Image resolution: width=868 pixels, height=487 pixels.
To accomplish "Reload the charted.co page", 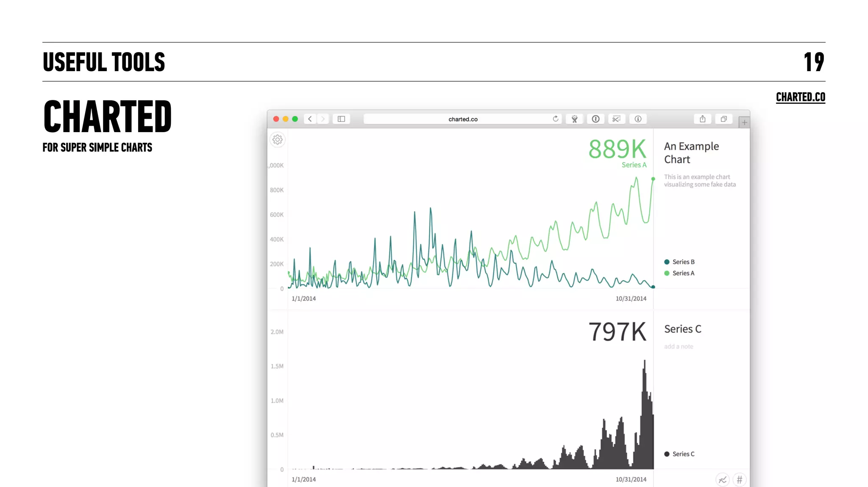I will pos(555,119).
